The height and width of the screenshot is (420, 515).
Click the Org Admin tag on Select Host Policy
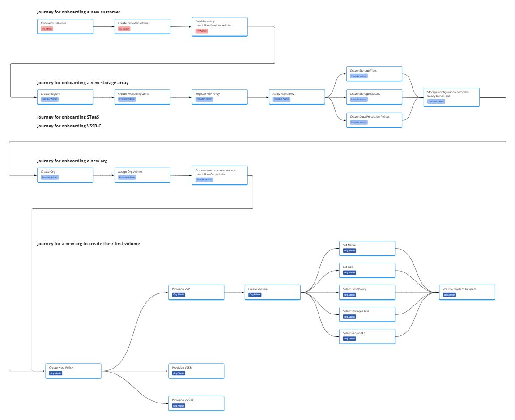point(349,295)
